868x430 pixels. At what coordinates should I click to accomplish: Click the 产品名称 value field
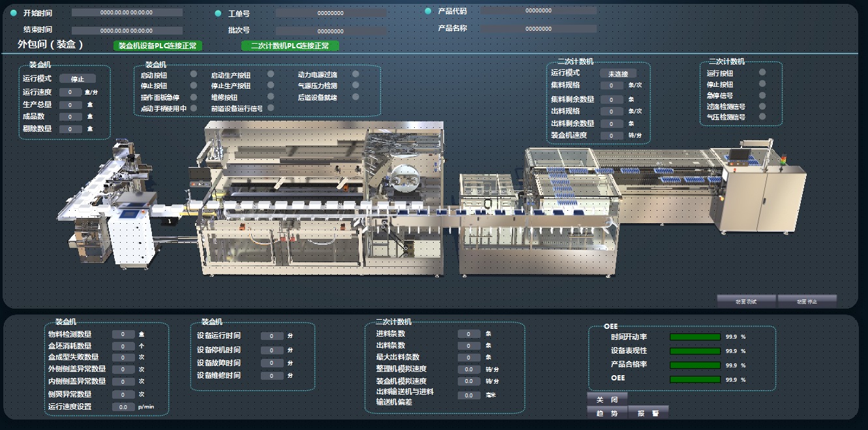[539, 29]
